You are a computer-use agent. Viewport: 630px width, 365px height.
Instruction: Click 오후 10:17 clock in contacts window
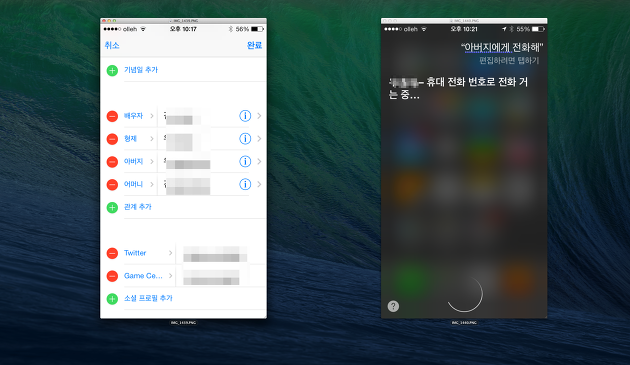[183, 29]
